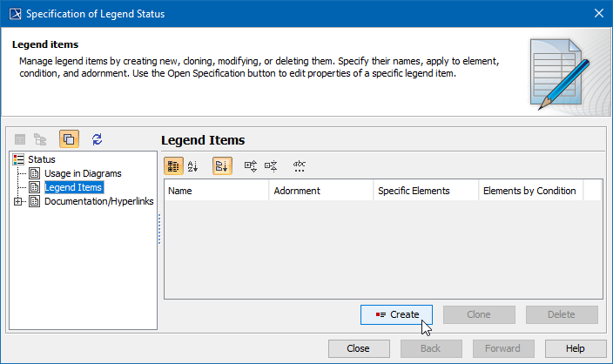Screen dimensions: 613x364
Task: Click the Adornment column header
Action: (x=321, y=191)
